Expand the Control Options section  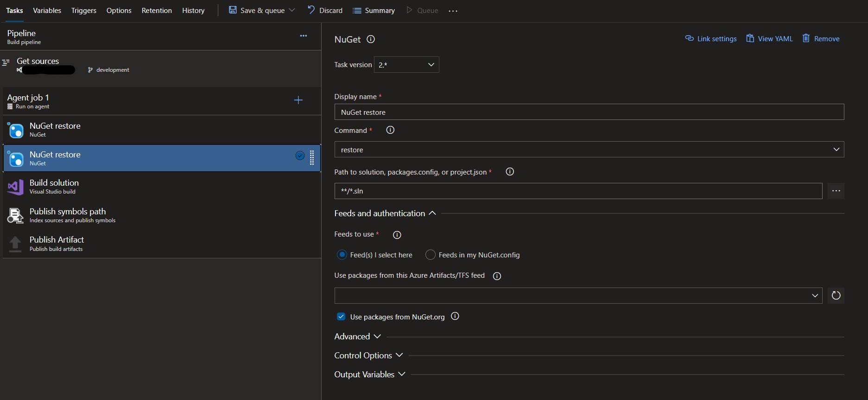click(x=368, y=356)
